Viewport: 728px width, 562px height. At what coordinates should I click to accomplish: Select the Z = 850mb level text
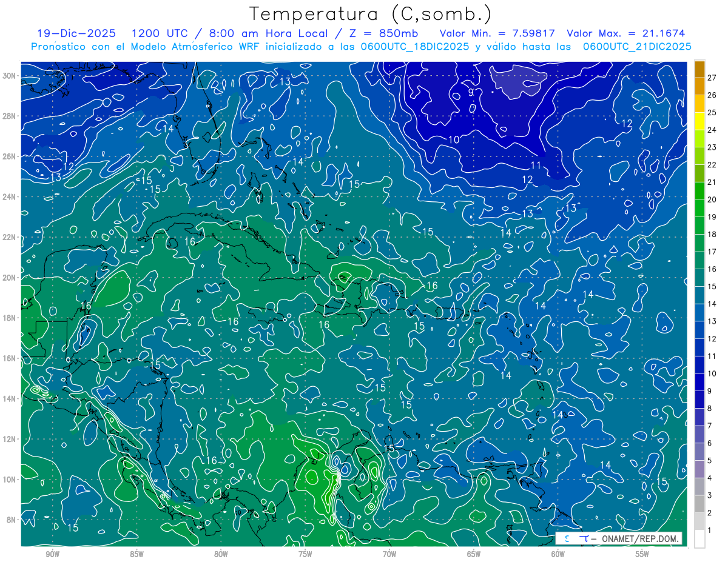coord(379,33)
